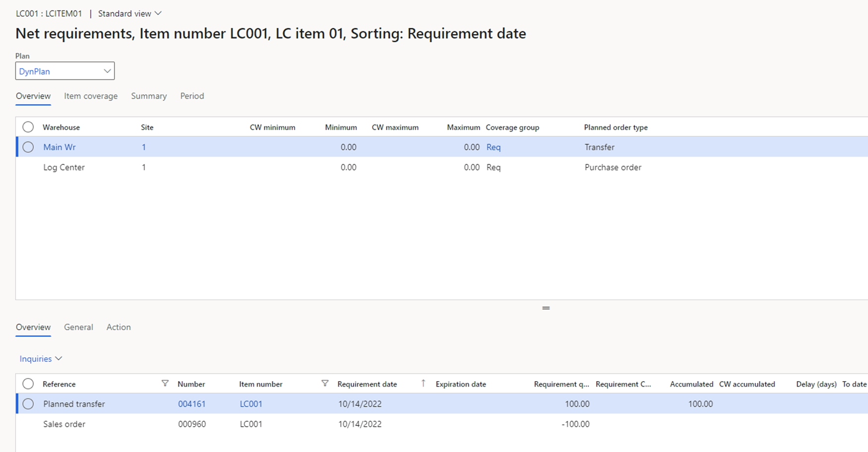This screenshot has height=452, width=868.
Task: Click the Requirement date sort arrow icon
Action: [423, 383]
